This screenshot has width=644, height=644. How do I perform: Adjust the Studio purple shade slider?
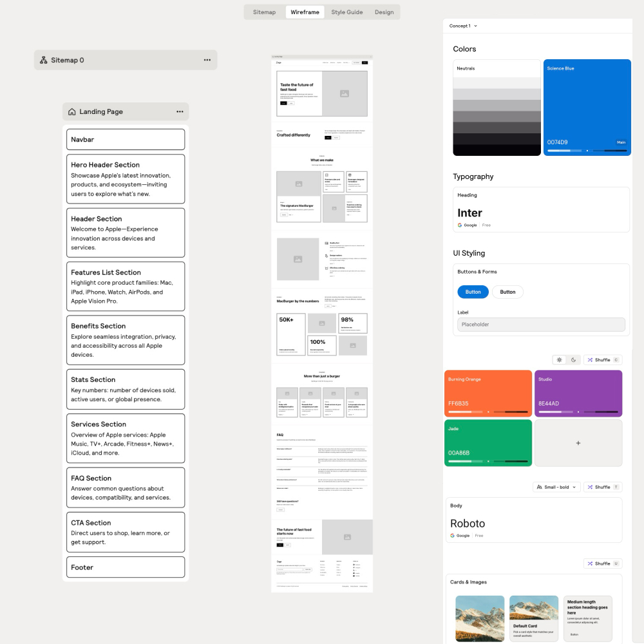(578, 412)
